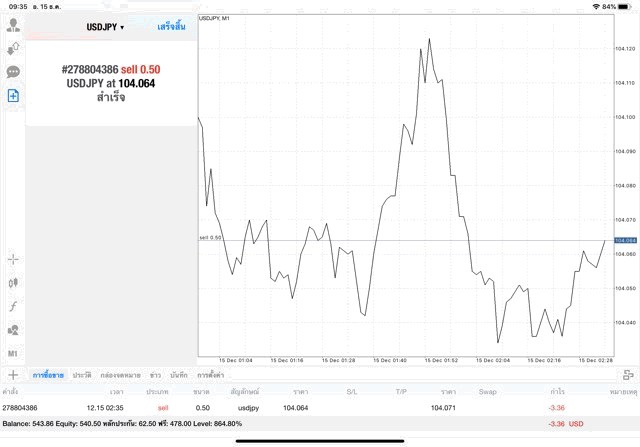Viewport: 640px width, 447px height.
Task: Click the #278804386 sell 0.50 confirmation text
Action: pyautogui.click(x=111, y=69)
